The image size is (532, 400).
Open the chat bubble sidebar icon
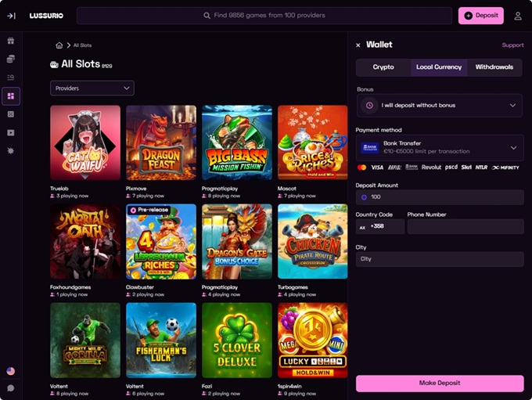tap(11, 387)
